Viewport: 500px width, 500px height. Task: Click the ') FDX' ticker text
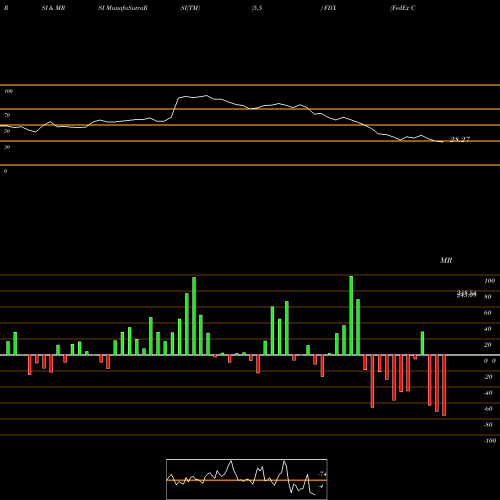pyautogui.click(x=328, y=8)
